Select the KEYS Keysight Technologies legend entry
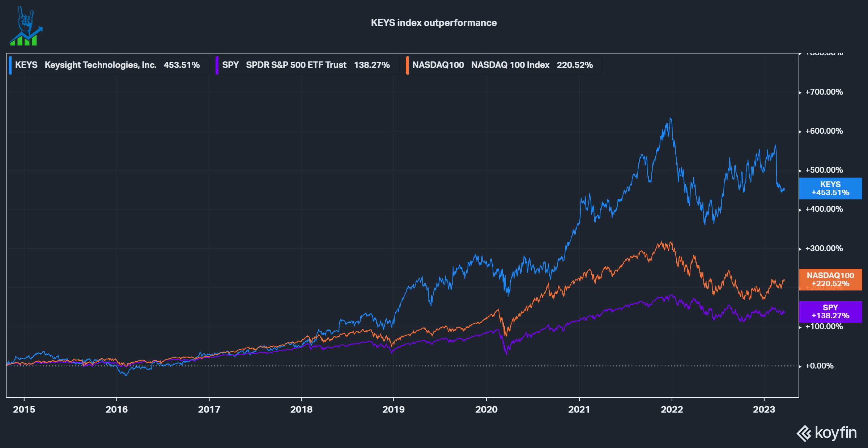 tap(109, 65)
